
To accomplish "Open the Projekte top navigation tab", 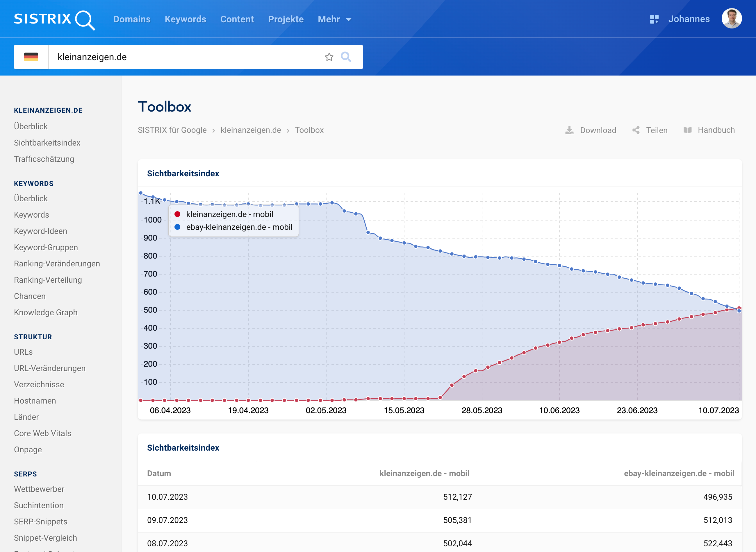I will point(286,19).
